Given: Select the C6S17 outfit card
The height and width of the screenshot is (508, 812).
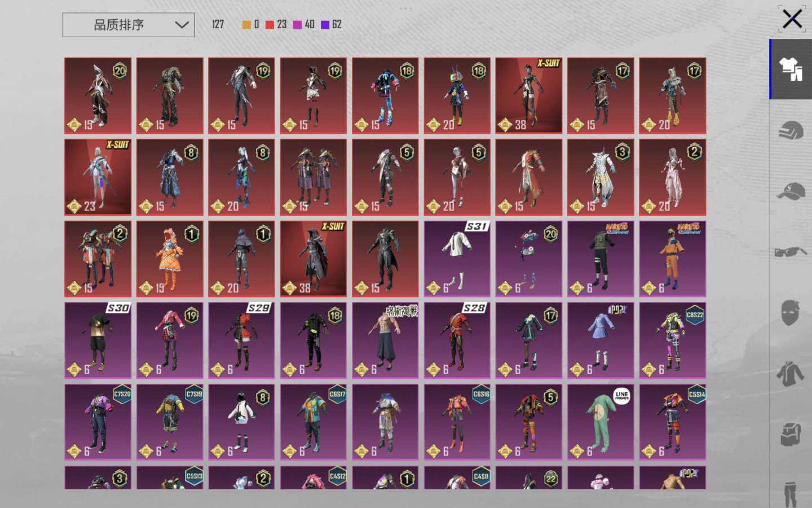Looking at the screenshot, I should coord(314,422).
